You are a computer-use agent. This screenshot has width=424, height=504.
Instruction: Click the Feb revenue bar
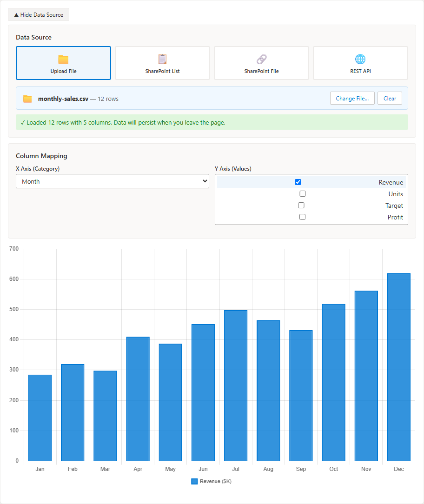point(73,412)
